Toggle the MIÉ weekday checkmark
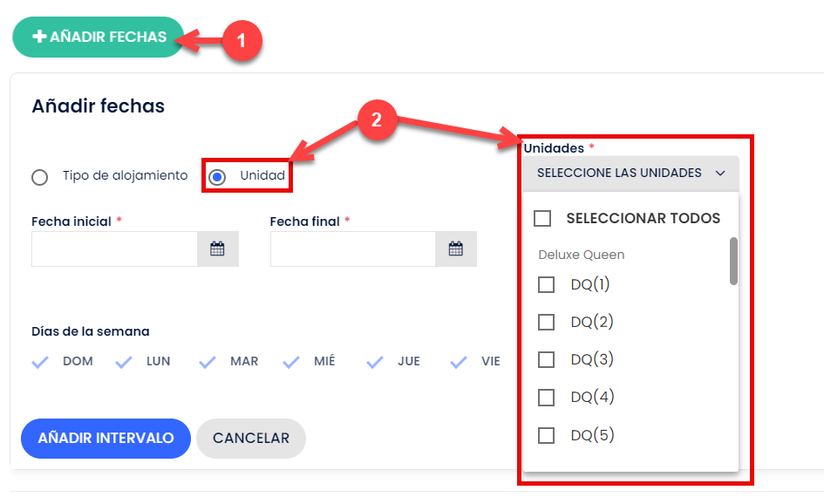 (291, 362)
